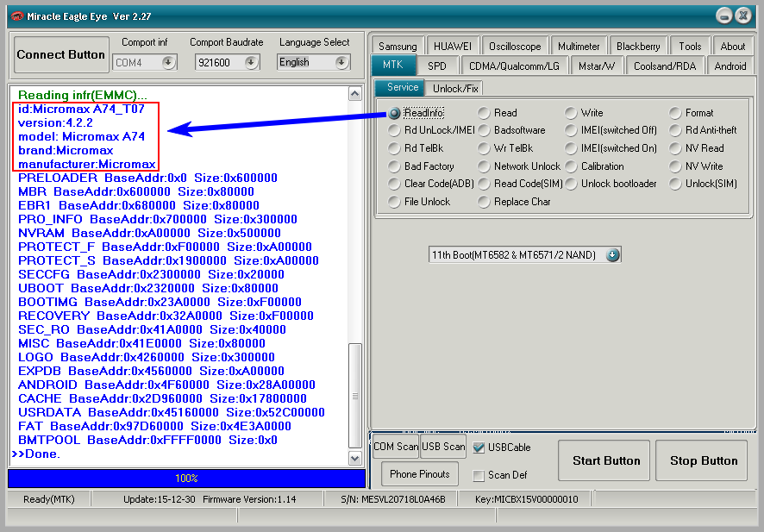Open the Multimeter tab

[579, 47]
